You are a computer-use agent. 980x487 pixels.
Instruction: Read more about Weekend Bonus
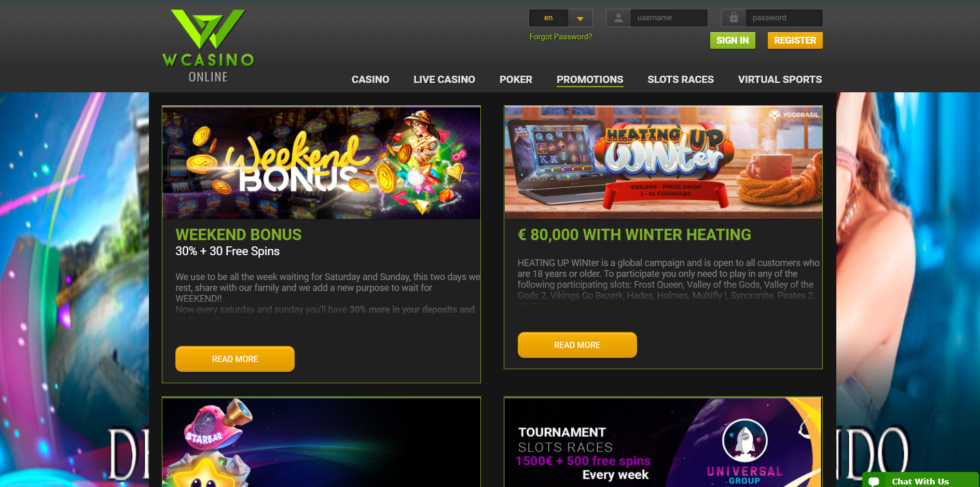[235, 359]
